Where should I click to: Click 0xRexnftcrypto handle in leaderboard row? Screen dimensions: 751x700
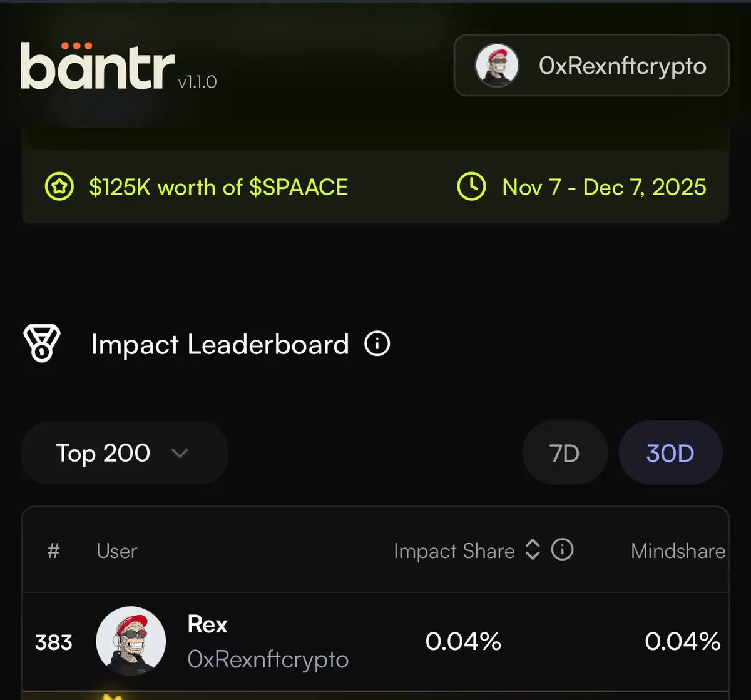[268, 659]
